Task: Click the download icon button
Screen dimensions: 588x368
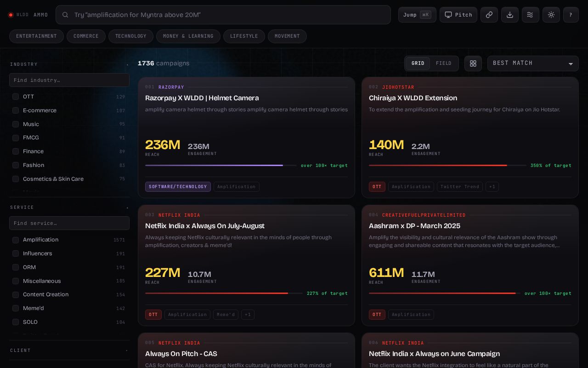Action: pos(510,15)
